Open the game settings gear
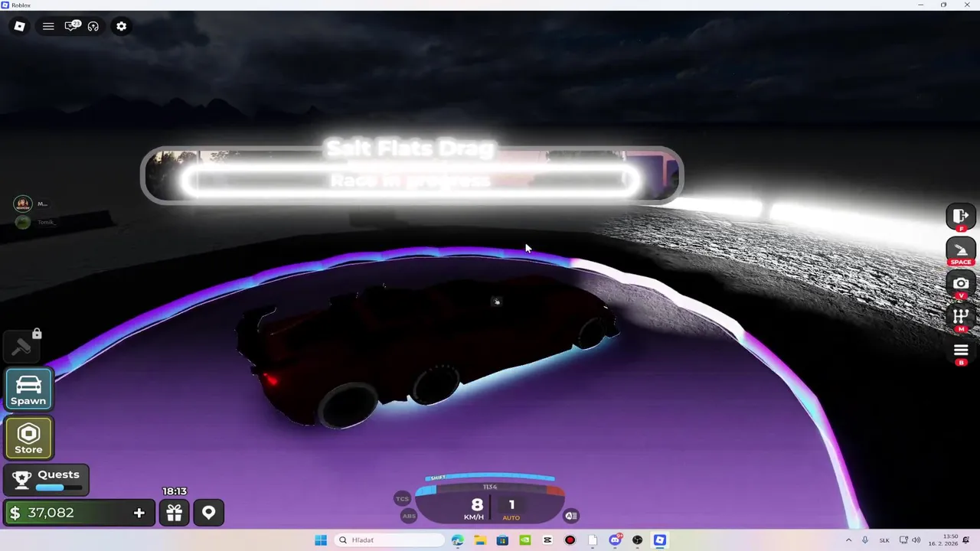The height and width of the screenshot is (551, 980). click(121, 26)
